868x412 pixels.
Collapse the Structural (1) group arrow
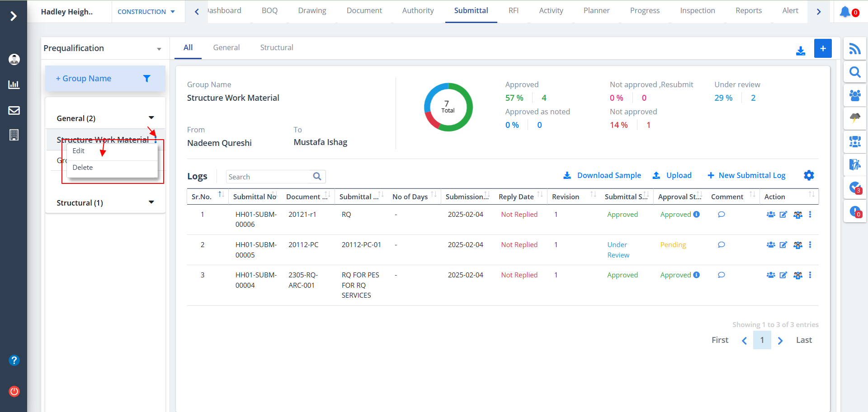(151, 202)
